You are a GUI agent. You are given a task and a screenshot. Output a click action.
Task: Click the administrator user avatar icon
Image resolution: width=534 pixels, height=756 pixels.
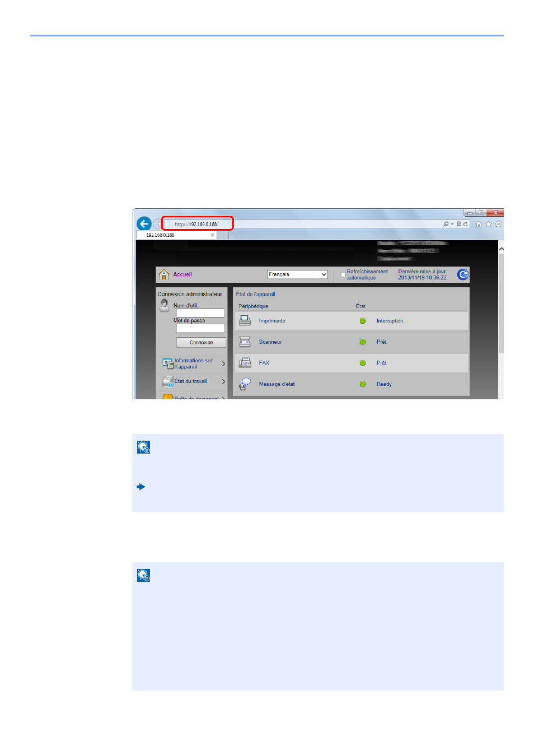165,305
